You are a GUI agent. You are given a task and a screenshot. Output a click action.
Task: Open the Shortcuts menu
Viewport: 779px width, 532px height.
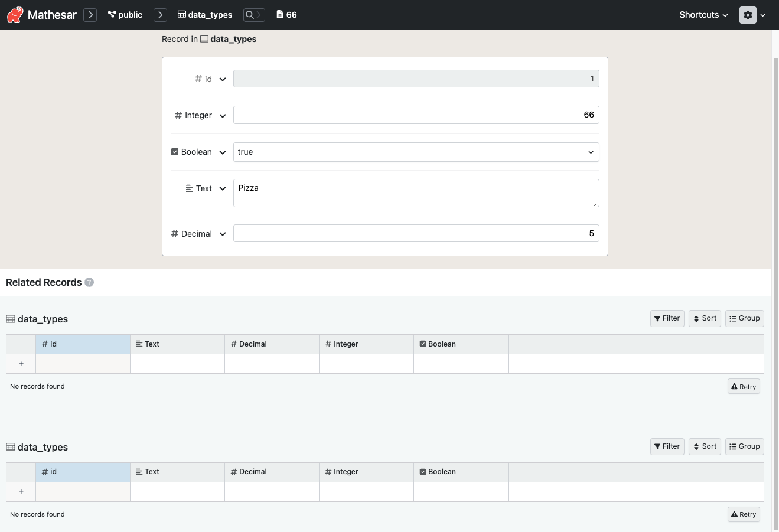703,14
